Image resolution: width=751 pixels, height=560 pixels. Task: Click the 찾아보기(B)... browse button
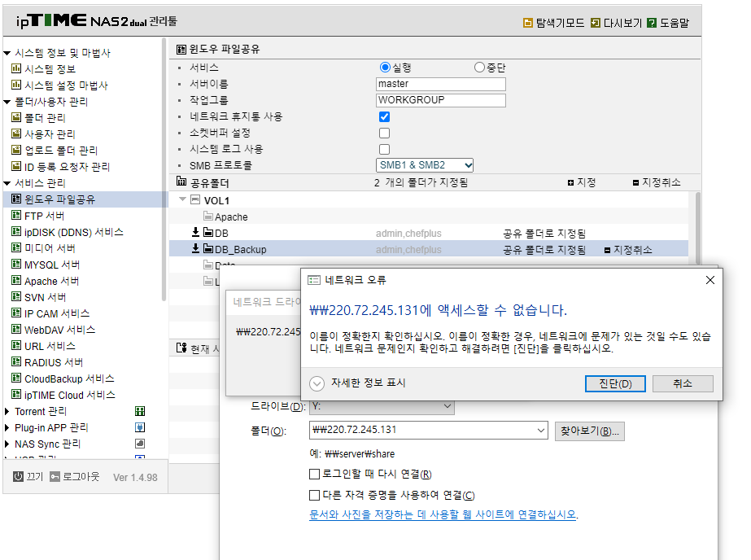tap(590, 431)
